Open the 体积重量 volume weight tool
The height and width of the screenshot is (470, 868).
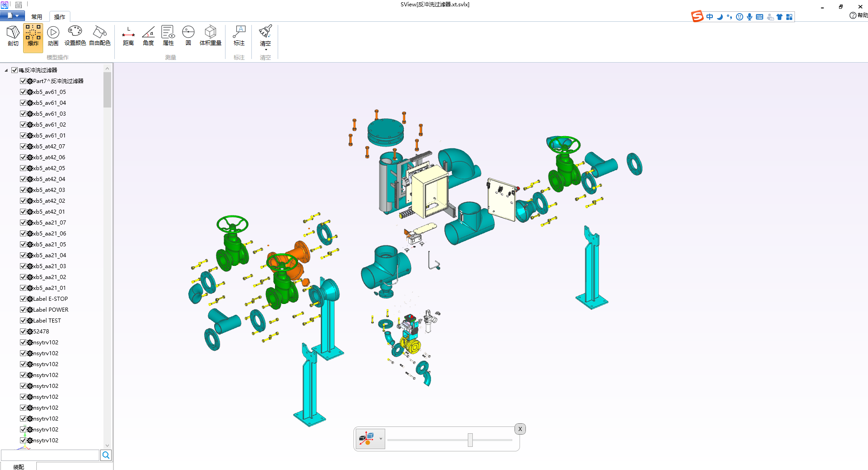pyautogui.click(x=210, y=36)
